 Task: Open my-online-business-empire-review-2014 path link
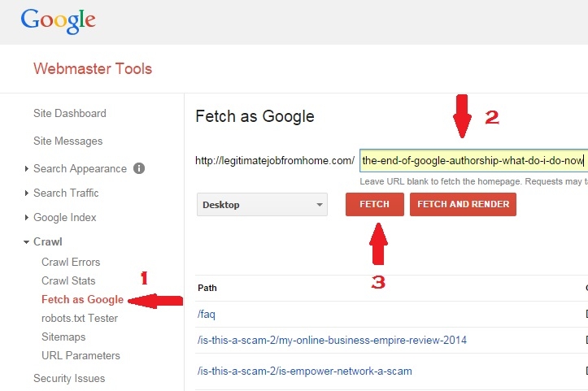point(333,341)
